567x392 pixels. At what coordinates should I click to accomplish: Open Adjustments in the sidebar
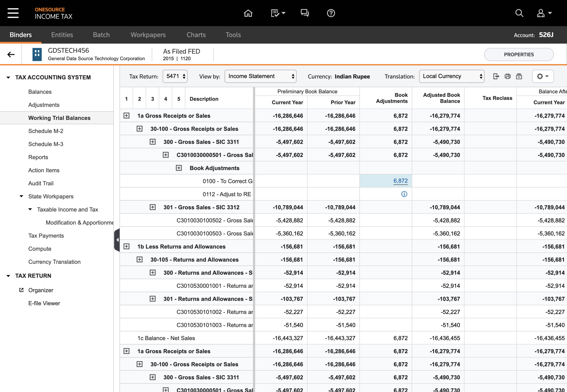pyautogui.click(x=44, y=105)
